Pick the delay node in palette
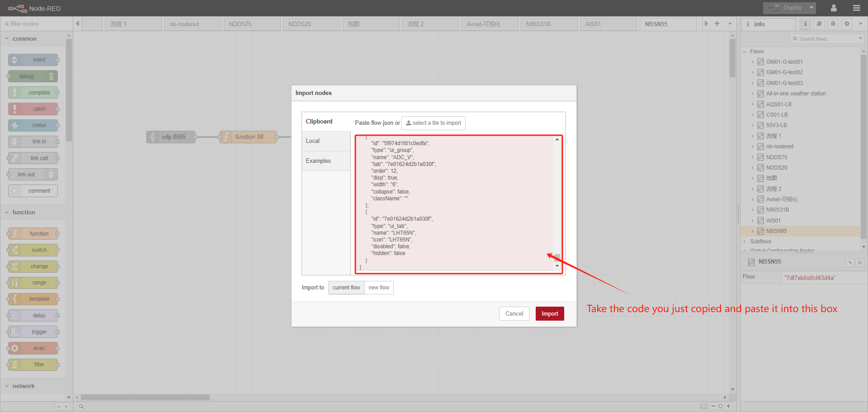868x412 pixels. 33,316
